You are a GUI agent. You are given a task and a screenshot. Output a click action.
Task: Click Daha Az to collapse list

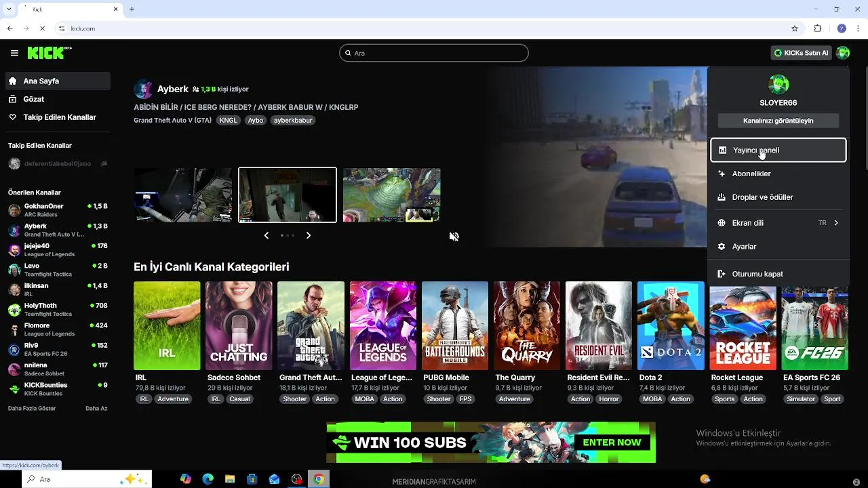pos(96,409)
